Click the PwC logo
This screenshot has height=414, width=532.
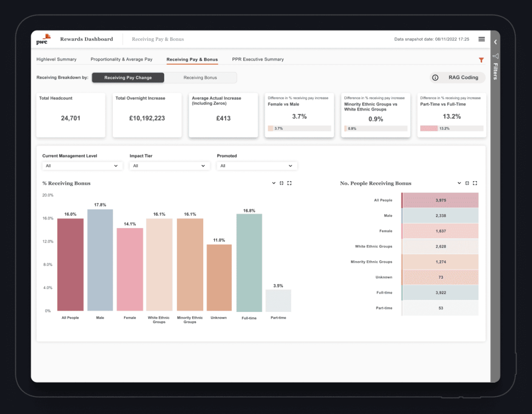43,39
